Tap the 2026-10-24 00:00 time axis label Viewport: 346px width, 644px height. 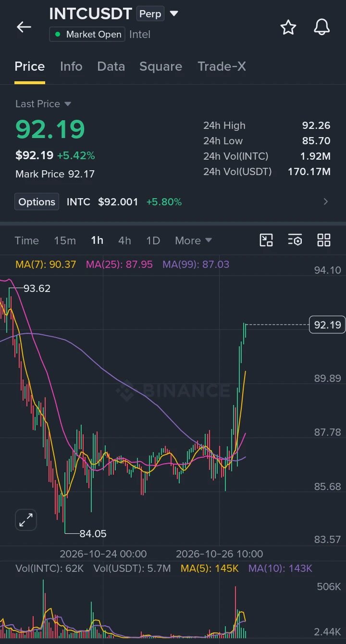tap(103, 554)
